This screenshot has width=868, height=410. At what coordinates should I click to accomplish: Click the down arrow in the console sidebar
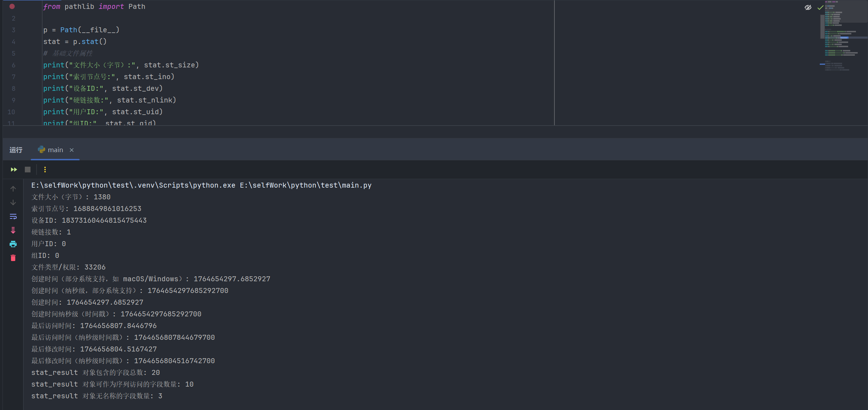[x=13, y=203]
